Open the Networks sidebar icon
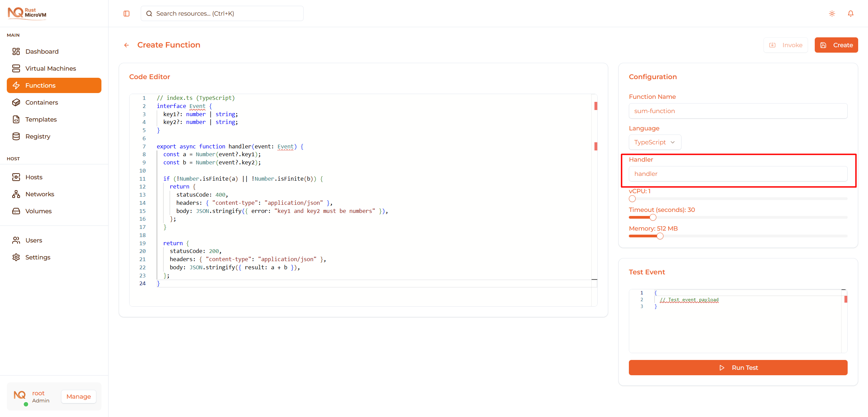 click(16, 194)
